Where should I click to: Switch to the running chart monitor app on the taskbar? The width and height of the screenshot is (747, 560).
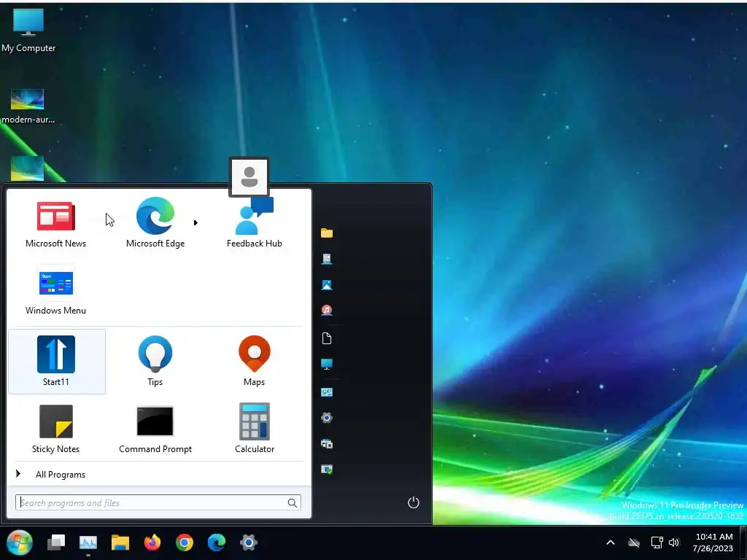(x=88, y=542)
